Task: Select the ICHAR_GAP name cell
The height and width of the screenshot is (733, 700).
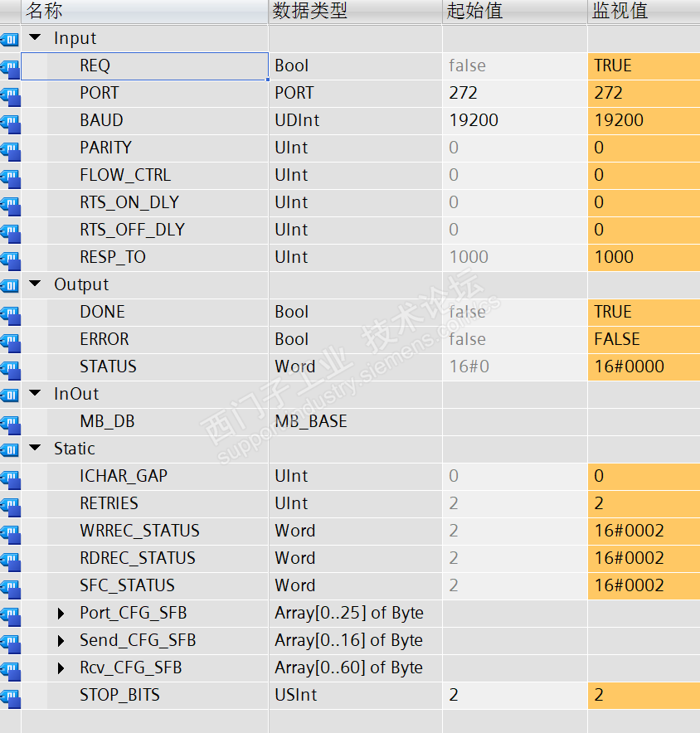Action: click(x=144, y=476)
